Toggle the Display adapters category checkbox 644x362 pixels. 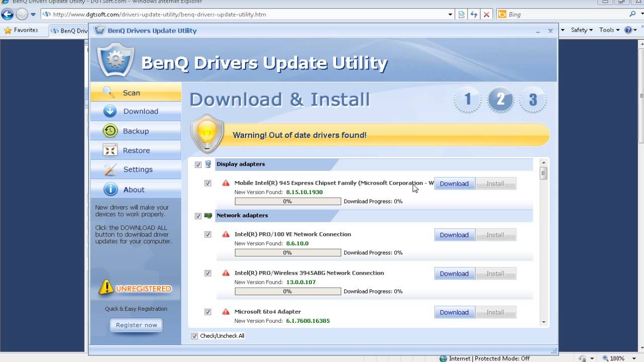(x=198, y=164)
